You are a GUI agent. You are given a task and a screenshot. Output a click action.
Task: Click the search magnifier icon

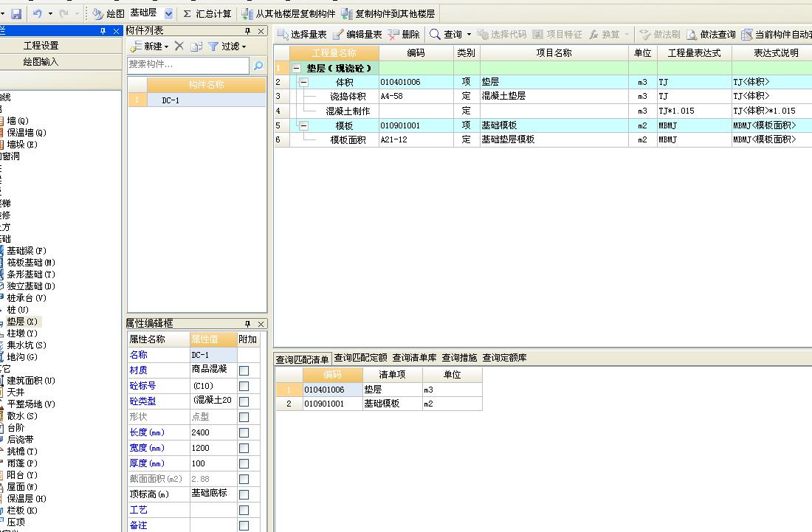(258, 65)
